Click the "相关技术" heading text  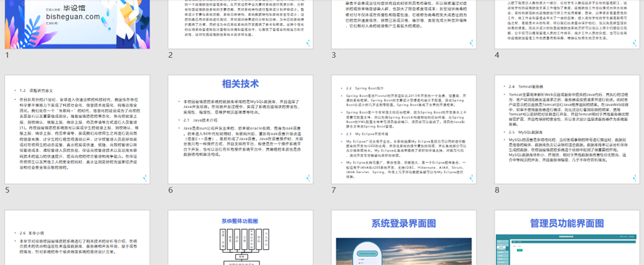(240, 84)
